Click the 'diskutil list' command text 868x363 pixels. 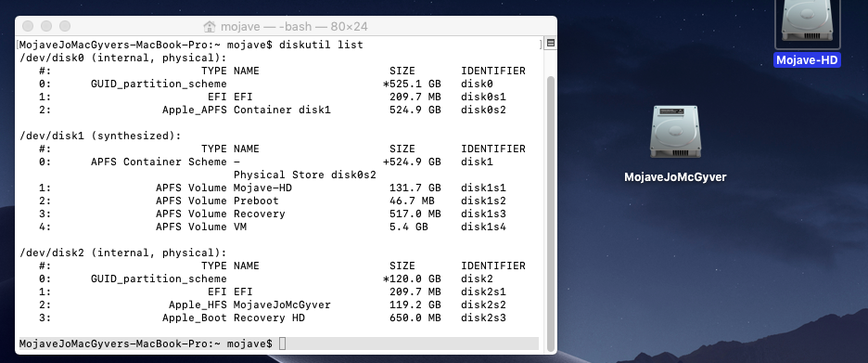coord(321,45)
